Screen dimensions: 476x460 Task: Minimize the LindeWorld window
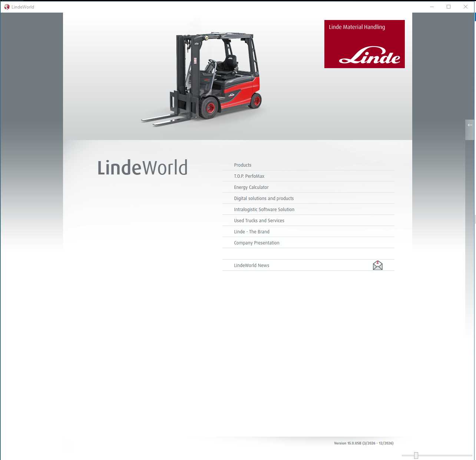pos(432,7)
